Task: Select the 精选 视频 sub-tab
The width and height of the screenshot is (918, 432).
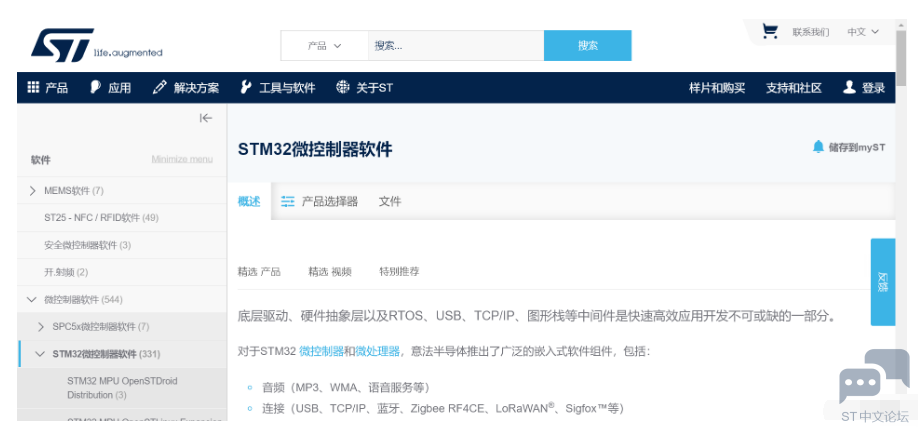Action: click(x=330, y=272)
